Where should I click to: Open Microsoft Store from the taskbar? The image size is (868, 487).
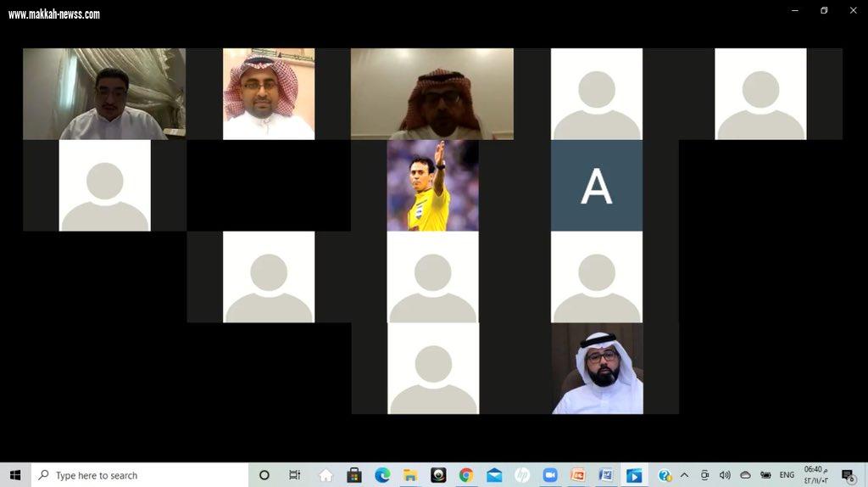click(354, 475)
